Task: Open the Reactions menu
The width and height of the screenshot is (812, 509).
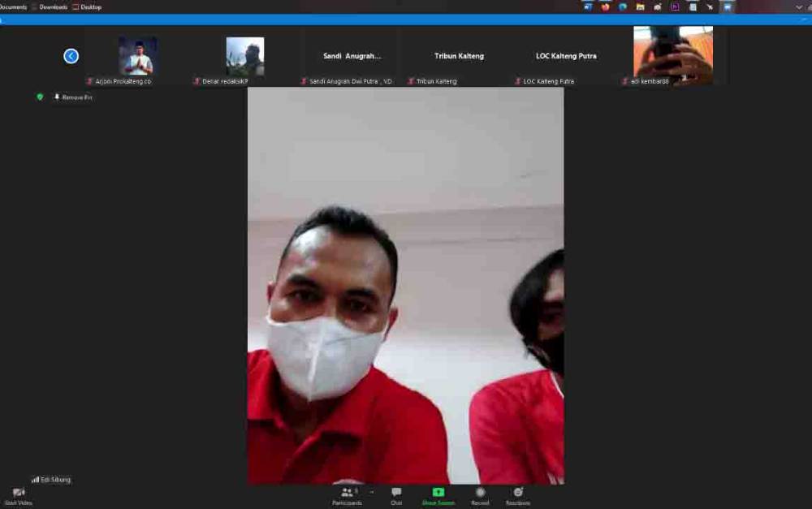Action: click(x=518, y=492)
